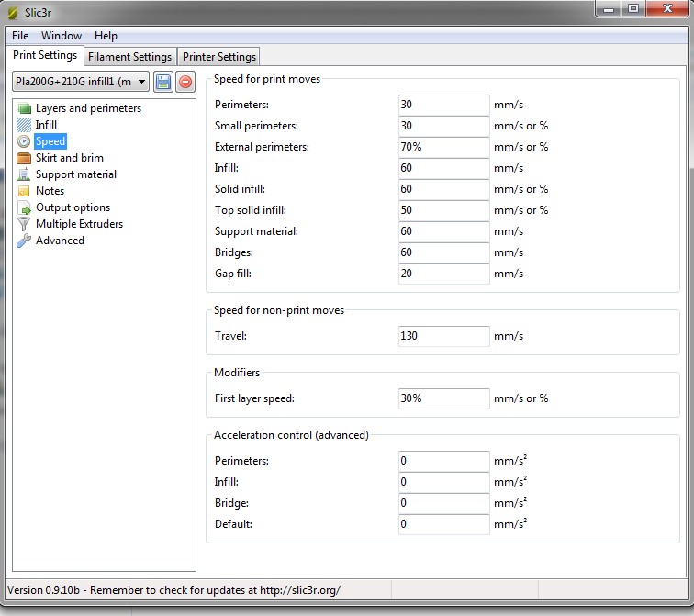Click the First layer speed field
The height and width of the screenshot is (616, 694).
pos(444,398)
